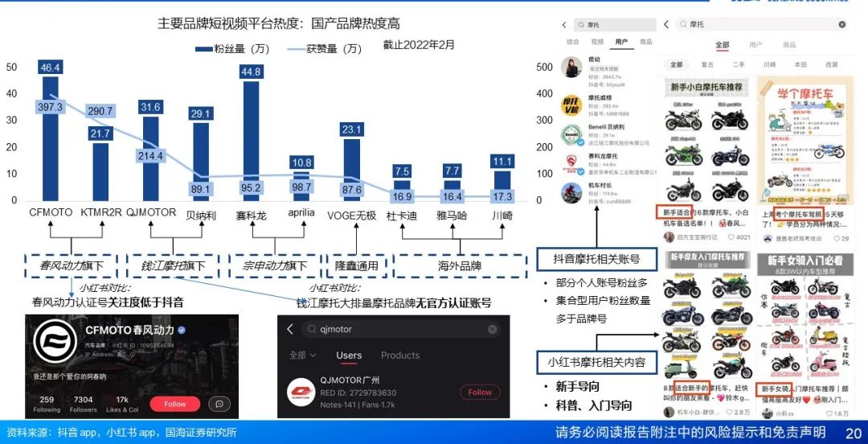Click the 机车村长 account avatar

tap(571, 193)
